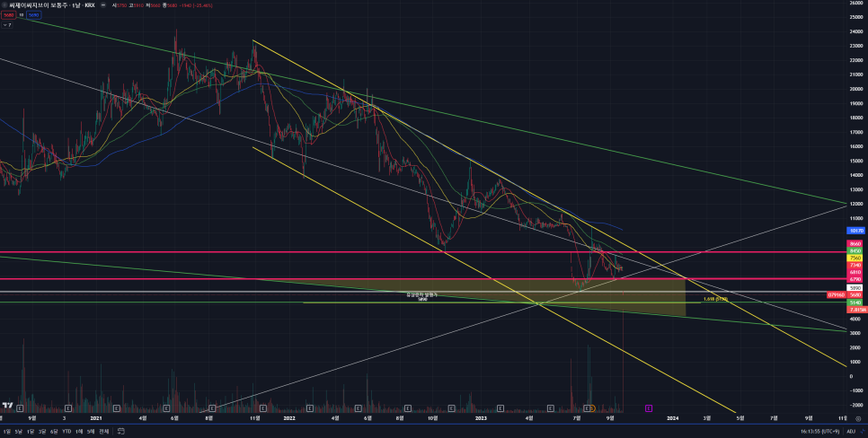868x438 pixels.
Task: Click the red 5680 sell price button
Action: point(8,15)
